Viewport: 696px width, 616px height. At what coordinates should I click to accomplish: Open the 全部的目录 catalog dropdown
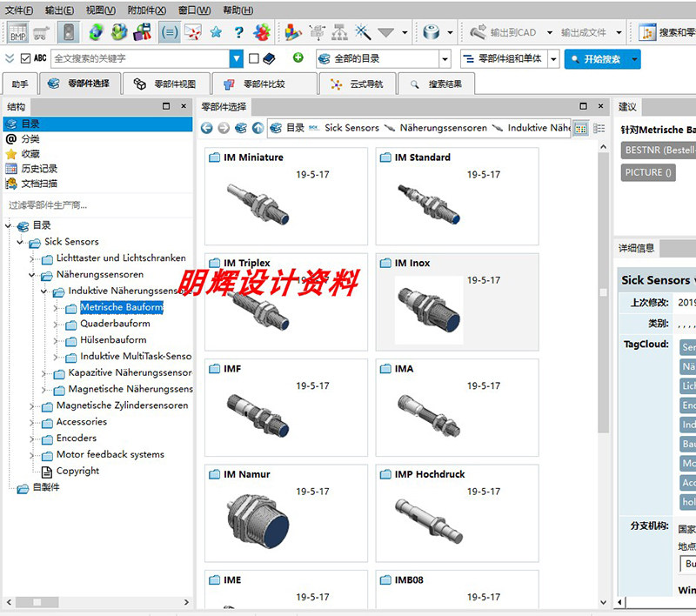tap(445, 58)
